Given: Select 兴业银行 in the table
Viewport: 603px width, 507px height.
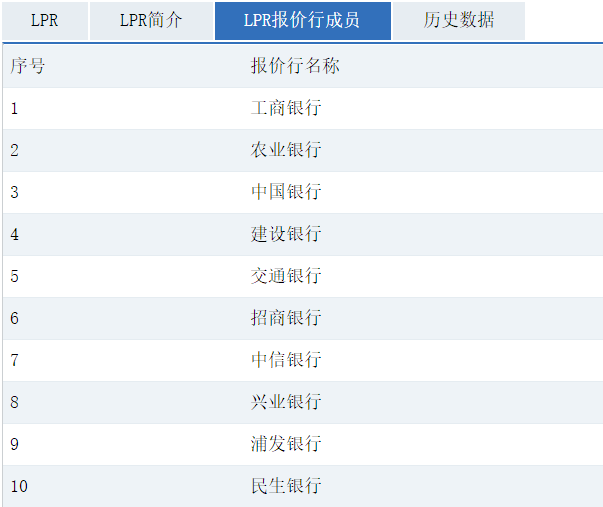Looking at the screenshot, I should click(x=286, y=402).
